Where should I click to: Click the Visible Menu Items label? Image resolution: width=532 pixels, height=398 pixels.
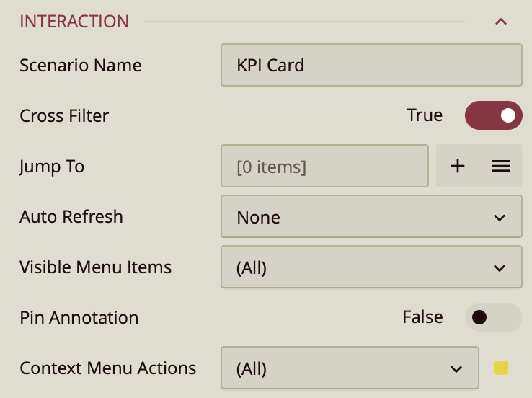pos(96,267)
